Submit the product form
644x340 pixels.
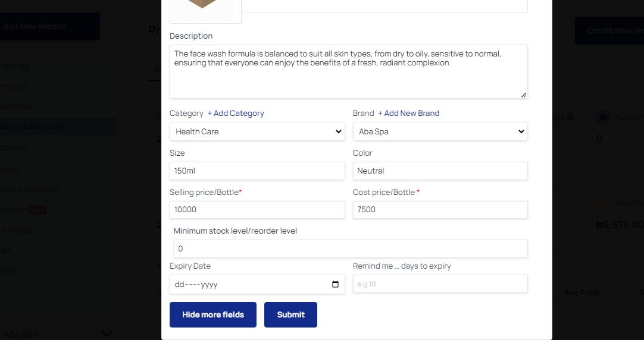290,314
